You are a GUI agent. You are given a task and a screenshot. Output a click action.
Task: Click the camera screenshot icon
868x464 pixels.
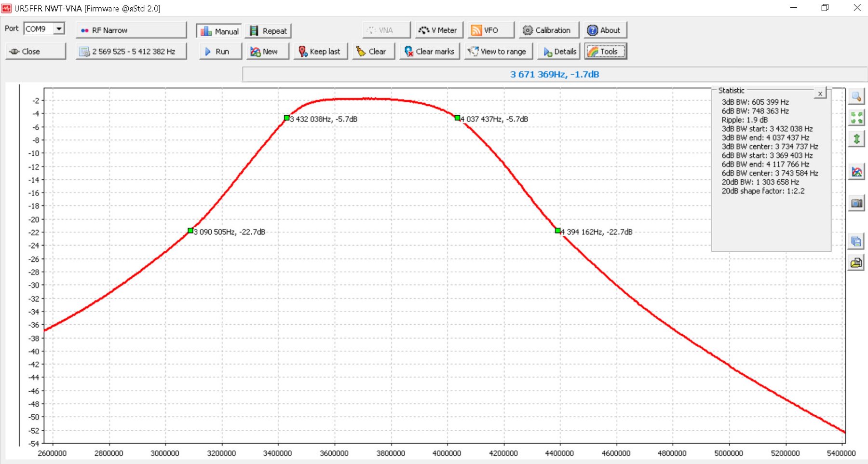[856, 203]
